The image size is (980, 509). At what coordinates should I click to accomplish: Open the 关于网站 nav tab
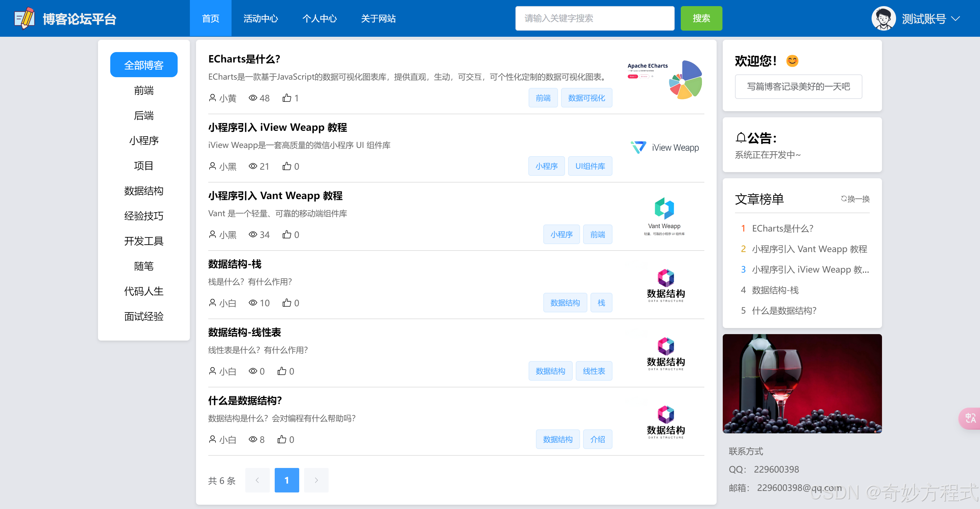click(x=378, y=18)
